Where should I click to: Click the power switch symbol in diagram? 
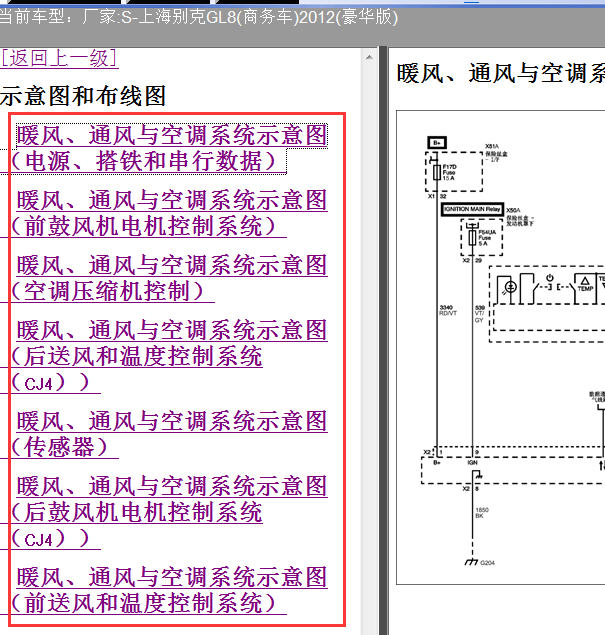pyautogui.click(x=550, y=278)
